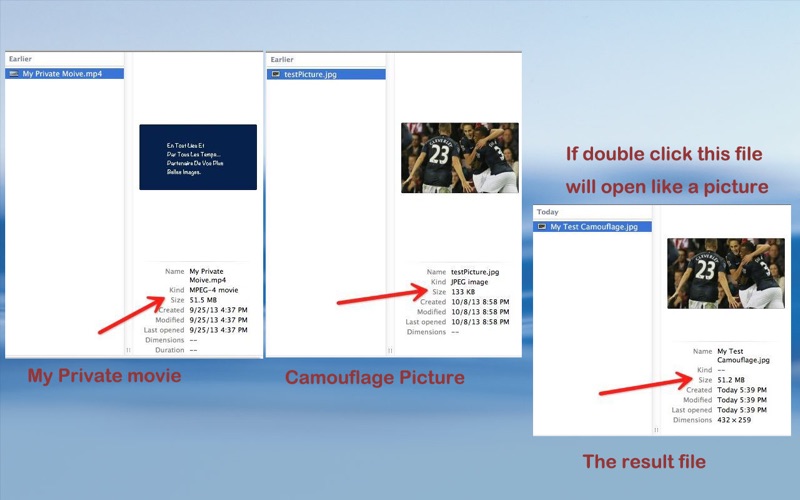Image resolution: width=800 pixels, height=500 pixels.
Task: Click size value '51.2 MB'
Action: [731, 380]
